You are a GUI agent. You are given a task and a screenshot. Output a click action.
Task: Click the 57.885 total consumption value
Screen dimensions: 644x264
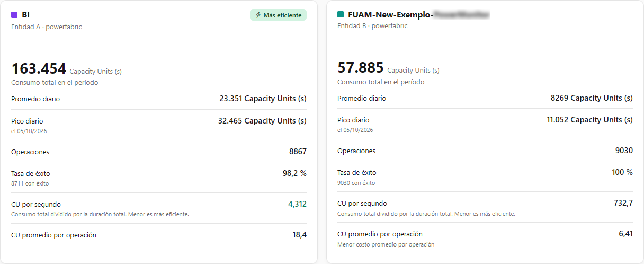361,68
